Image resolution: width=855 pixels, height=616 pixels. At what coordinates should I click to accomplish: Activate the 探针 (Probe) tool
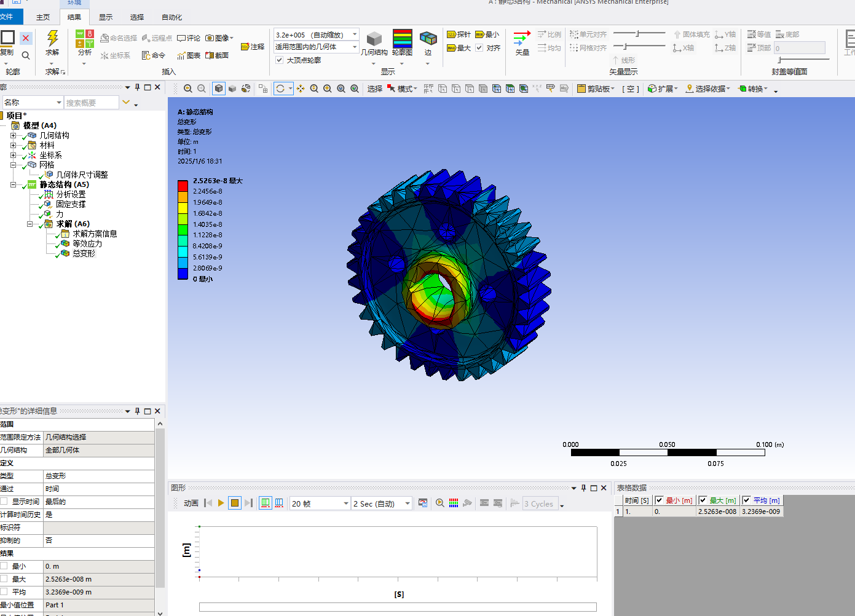click(459, 34)
